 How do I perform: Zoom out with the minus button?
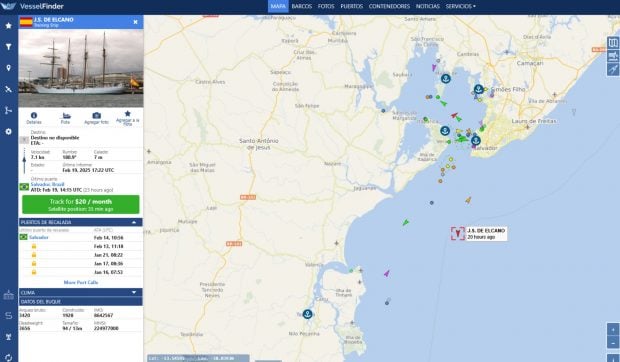613,342
